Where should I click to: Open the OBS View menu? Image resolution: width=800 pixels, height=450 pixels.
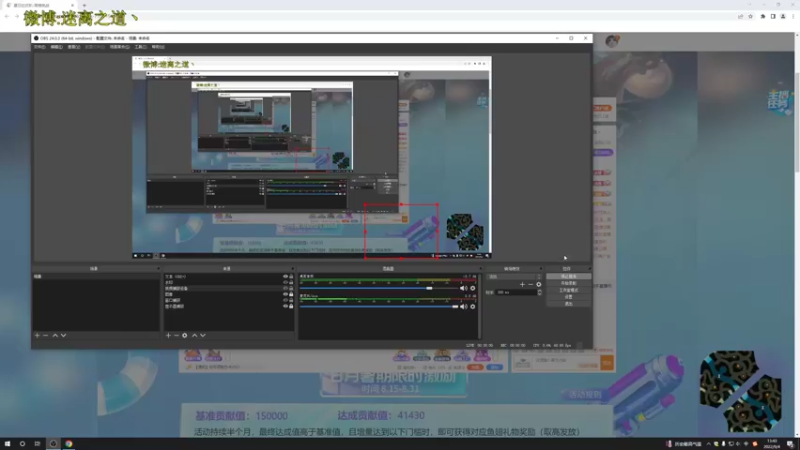pos(74,47)
